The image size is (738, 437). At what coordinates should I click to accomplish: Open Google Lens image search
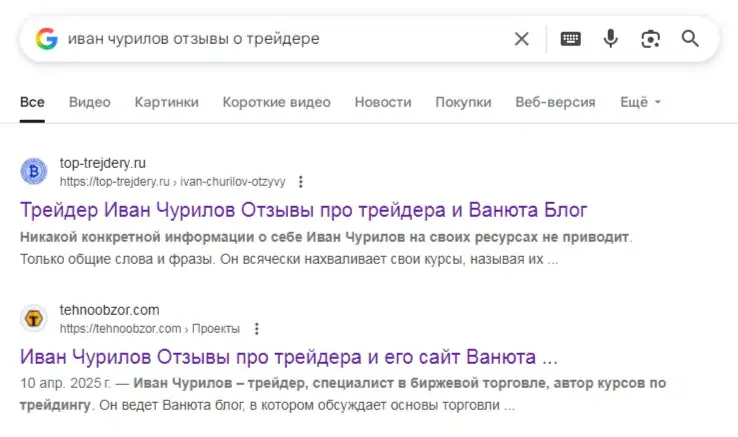click(650, 39)
